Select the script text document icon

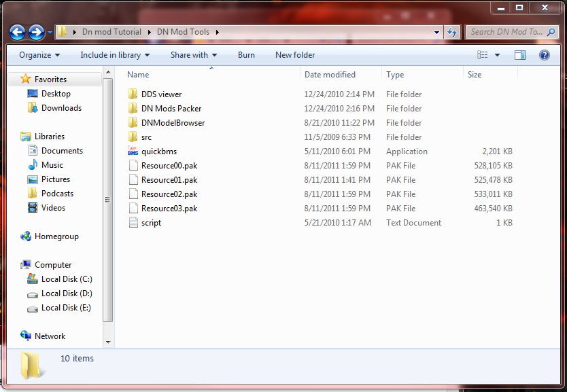click(133, 223)
